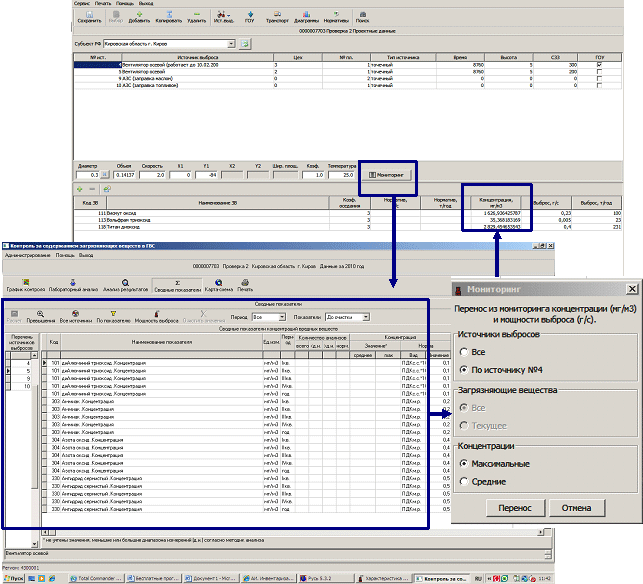
Task: Select the 'Все' emission sources radio button
Action: coord(464,352)
